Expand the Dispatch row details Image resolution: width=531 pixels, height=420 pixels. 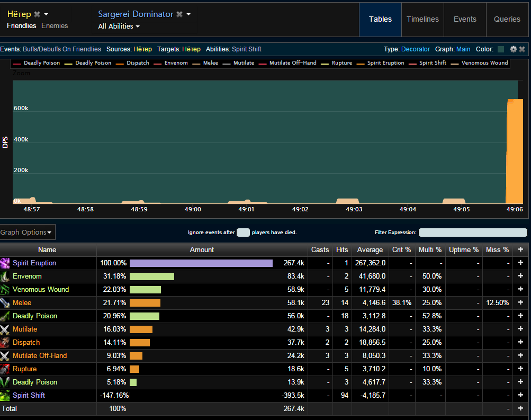520,342
